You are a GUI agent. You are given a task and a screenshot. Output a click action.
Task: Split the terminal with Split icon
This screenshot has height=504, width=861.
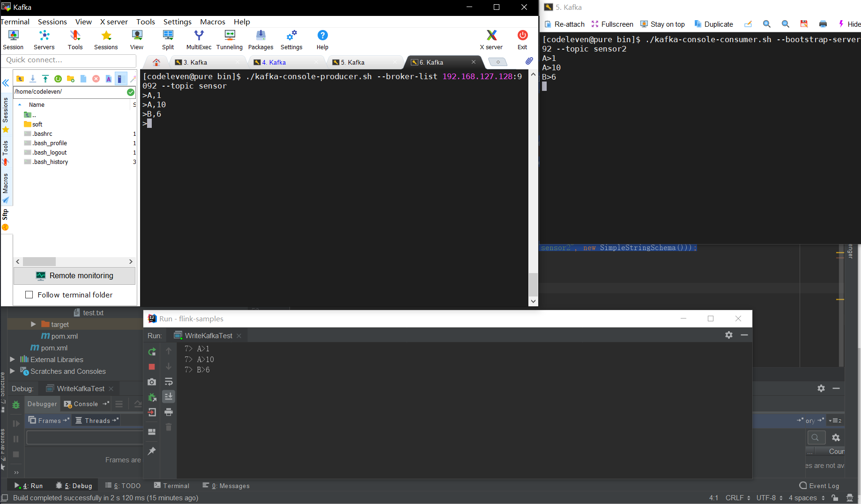168,40
